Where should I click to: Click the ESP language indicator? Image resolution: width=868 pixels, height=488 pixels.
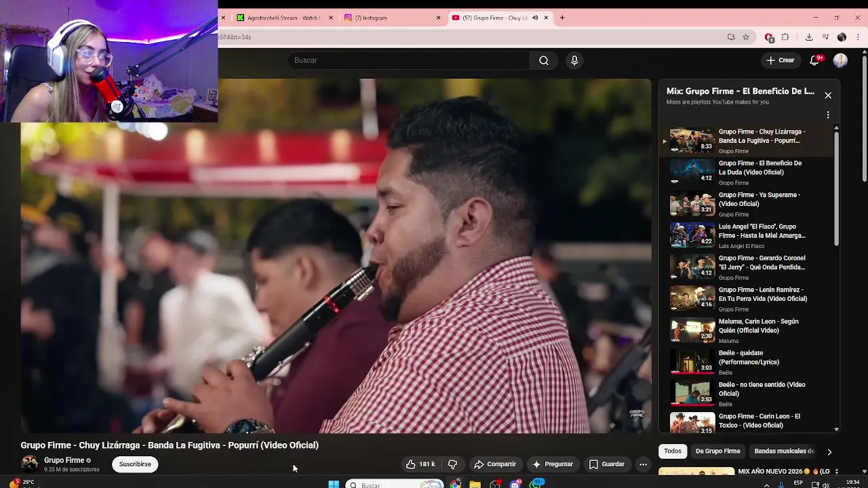pyautogui.click(x=798, y=483)
